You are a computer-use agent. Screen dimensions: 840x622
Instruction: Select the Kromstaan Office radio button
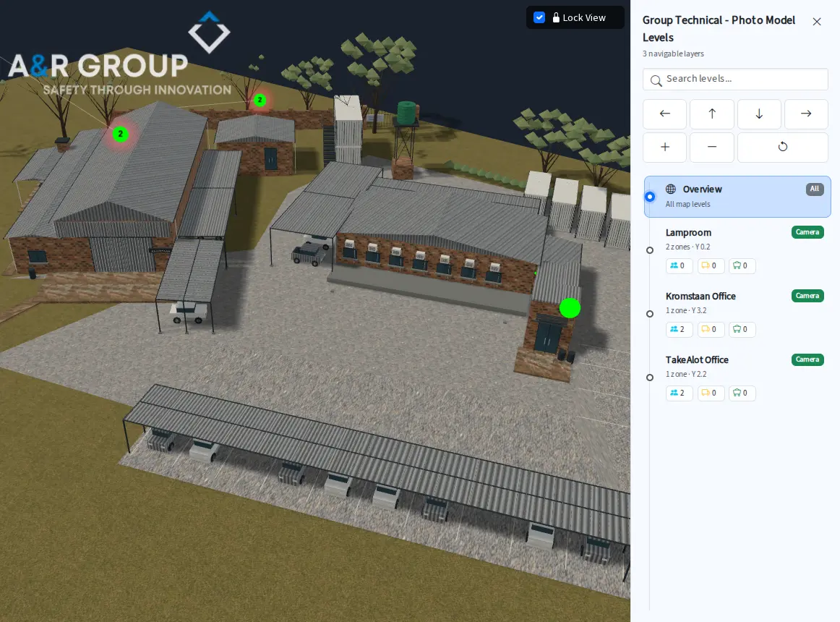pyautogui.click(x=650, y=314)
